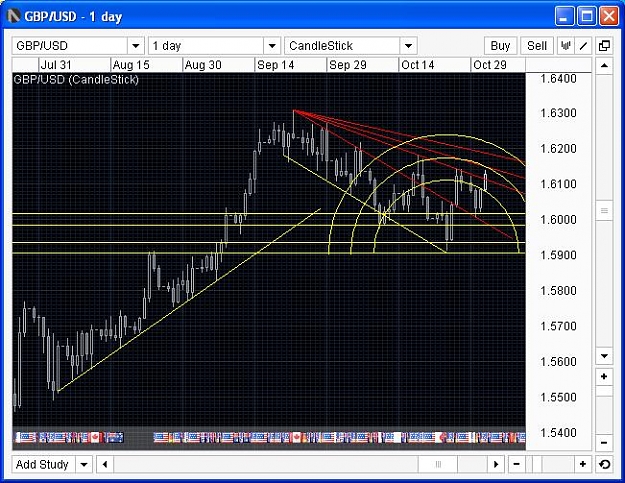Expand the 1 day timeframe dropdown
625x483 pixels.
point(272,46)
